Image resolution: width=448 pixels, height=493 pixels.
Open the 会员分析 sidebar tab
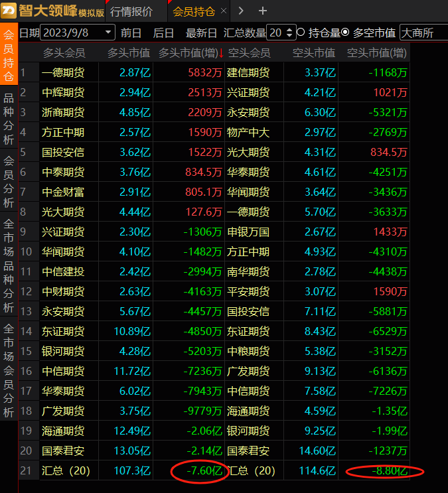coord(9,182)
